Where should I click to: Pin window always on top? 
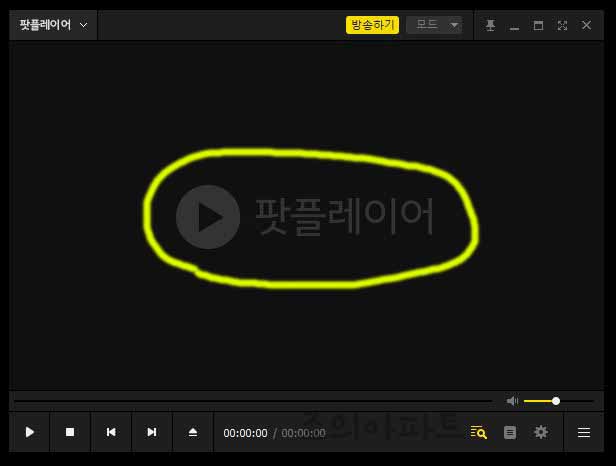[x=490, y=26]
